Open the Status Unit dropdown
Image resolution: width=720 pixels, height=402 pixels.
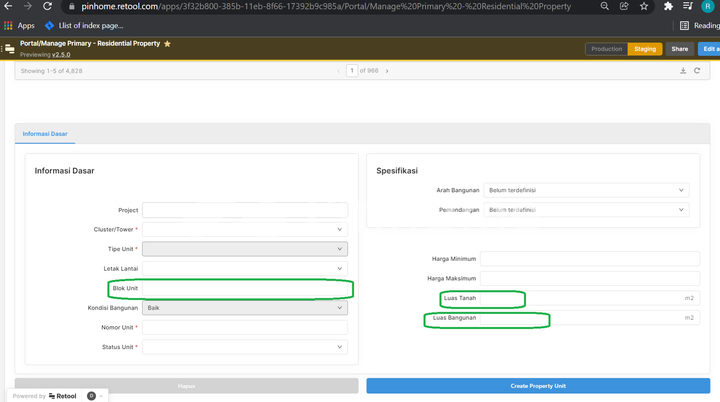click(245, 347)
